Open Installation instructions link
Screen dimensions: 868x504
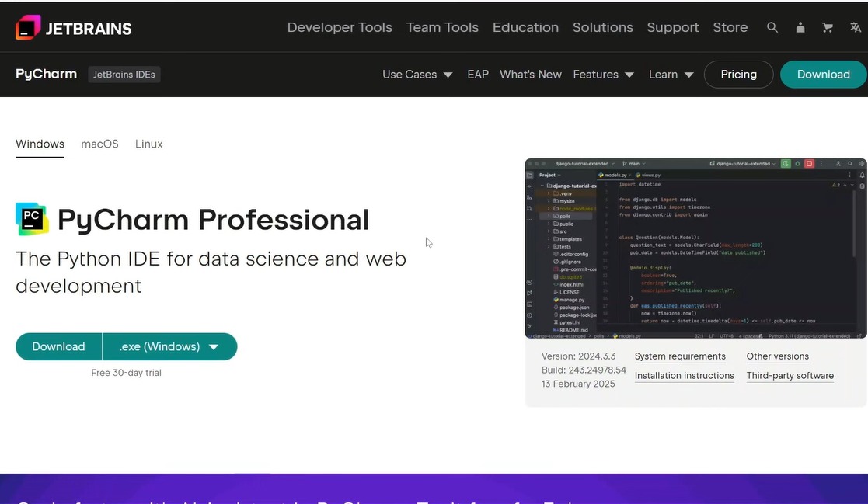tap(684, 376)
